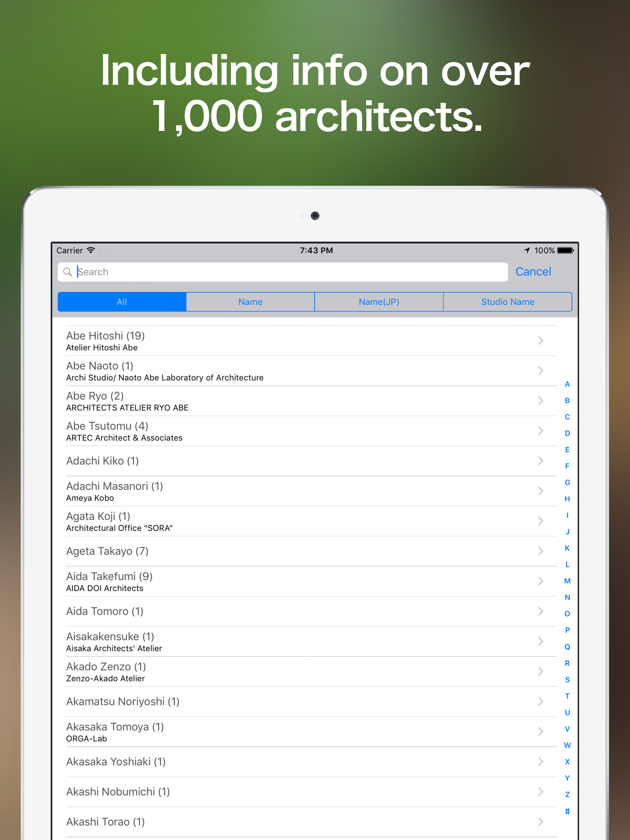Jump to index letter M

567,580
